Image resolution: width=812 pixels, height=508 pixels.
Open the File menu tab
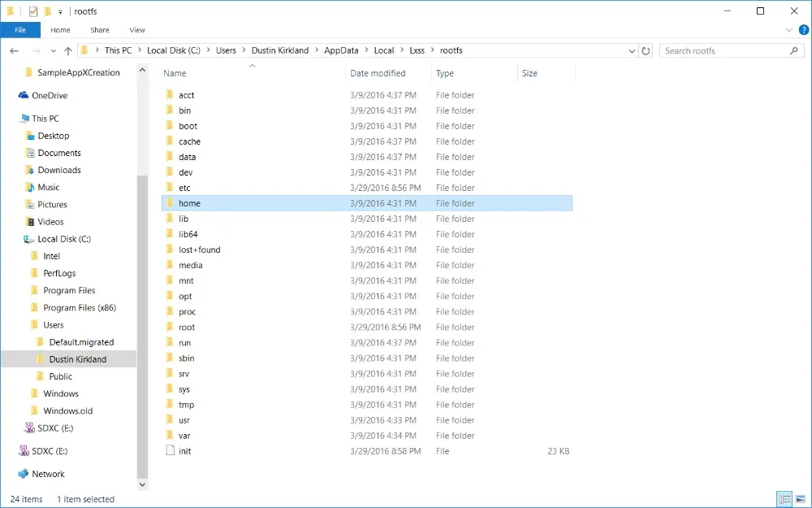[20, 30]
